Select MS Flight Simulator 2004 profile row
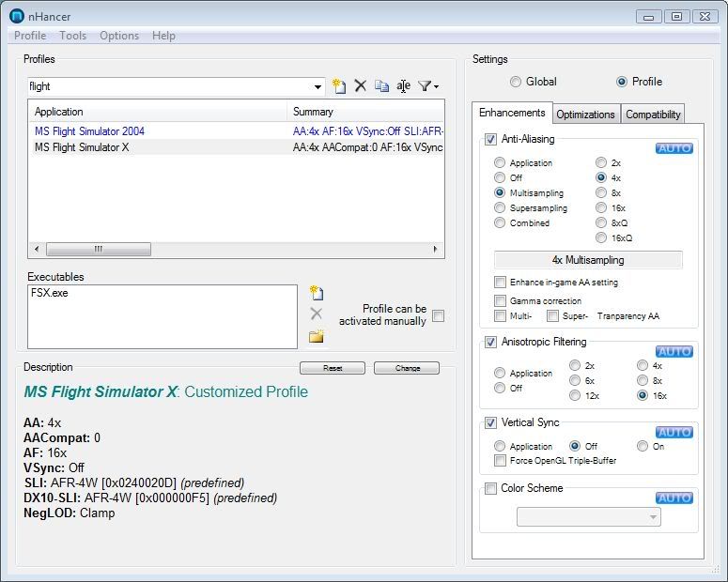Screen dimensions: 728x582 click(x=90, y=131)
